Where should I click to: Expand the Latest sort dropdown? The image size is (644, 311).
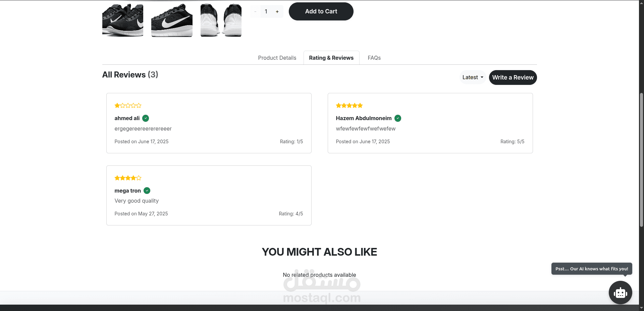tap(472, 77)
